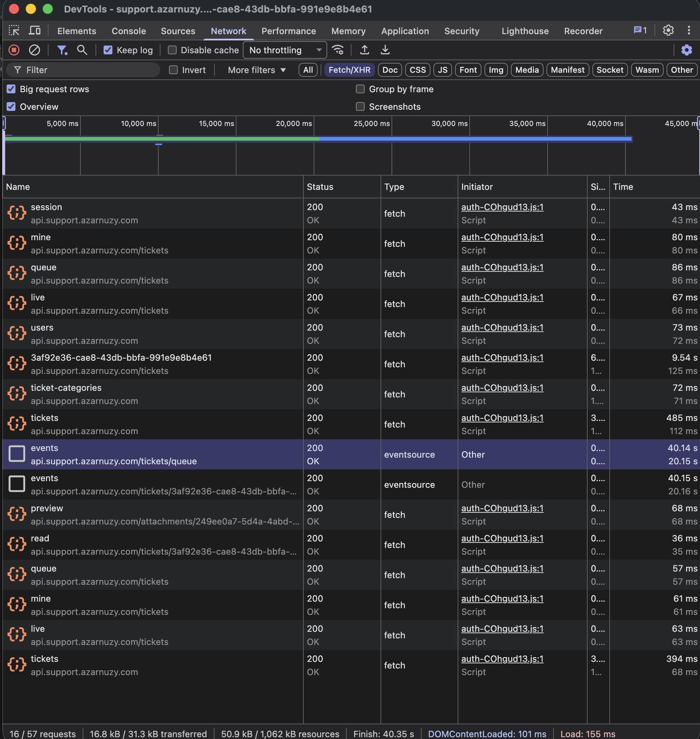Open the Recorder tab
Screen dimensions: 700x739
click(x=583, y=31)
